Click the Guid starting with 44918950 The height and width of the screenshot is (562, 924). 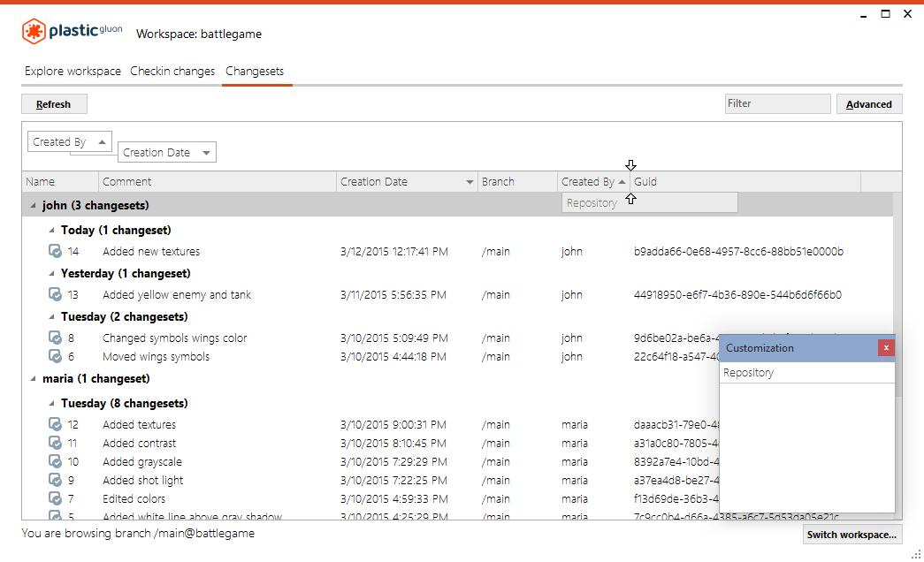click(x=737, y=294)
